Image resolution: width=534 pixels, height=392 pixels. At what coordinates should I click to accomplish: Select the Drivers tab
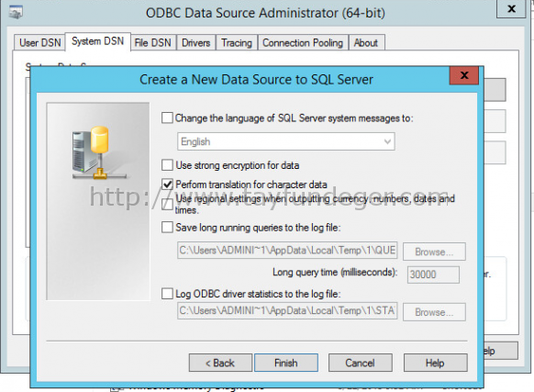pyautogui.click(x=195, y=42)
